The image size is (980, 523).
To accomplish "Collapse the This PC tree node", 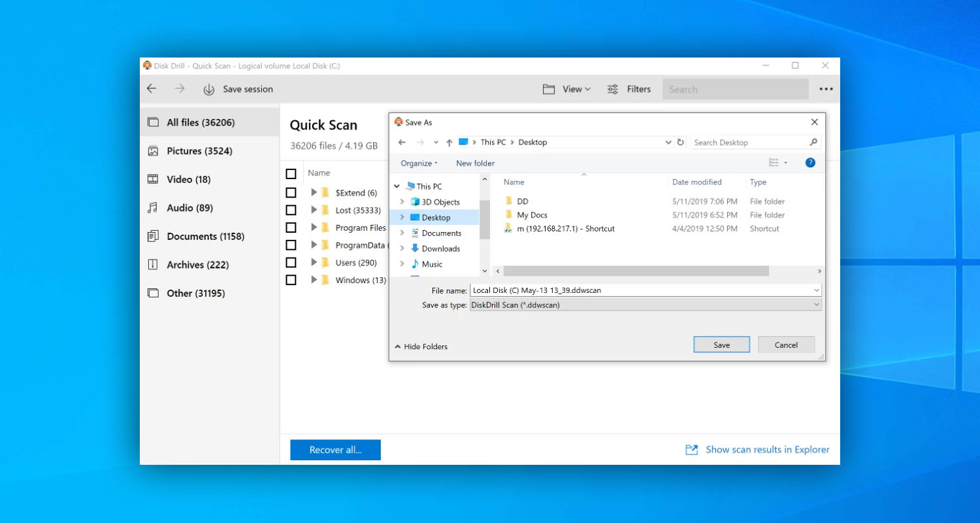I will [397, 186].
